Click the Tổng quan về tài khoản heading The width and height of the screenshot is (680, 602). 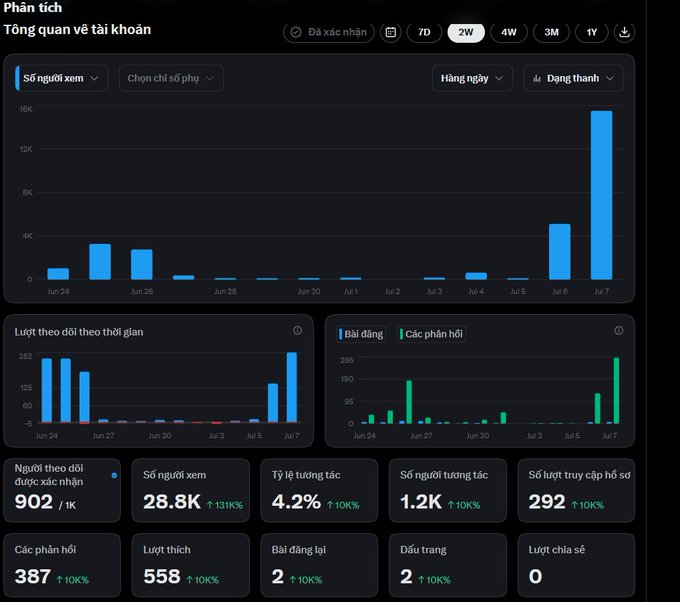(77, 29)
